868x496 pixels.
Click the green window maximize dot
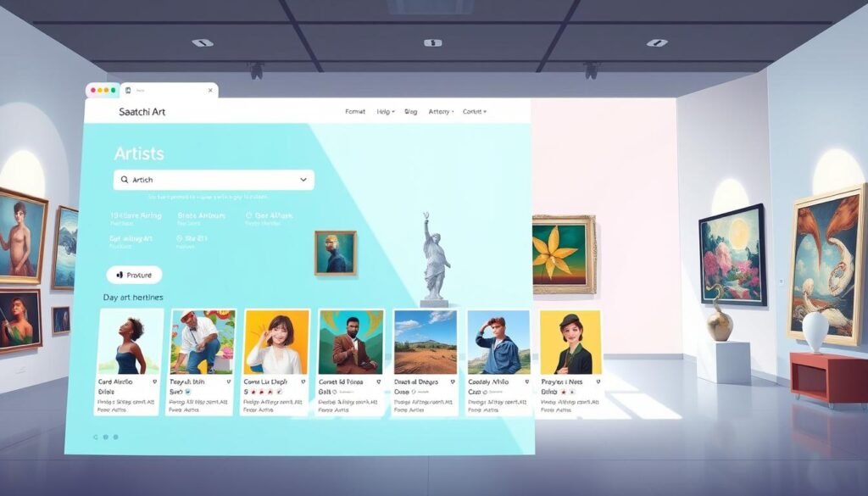click(113, 90)
